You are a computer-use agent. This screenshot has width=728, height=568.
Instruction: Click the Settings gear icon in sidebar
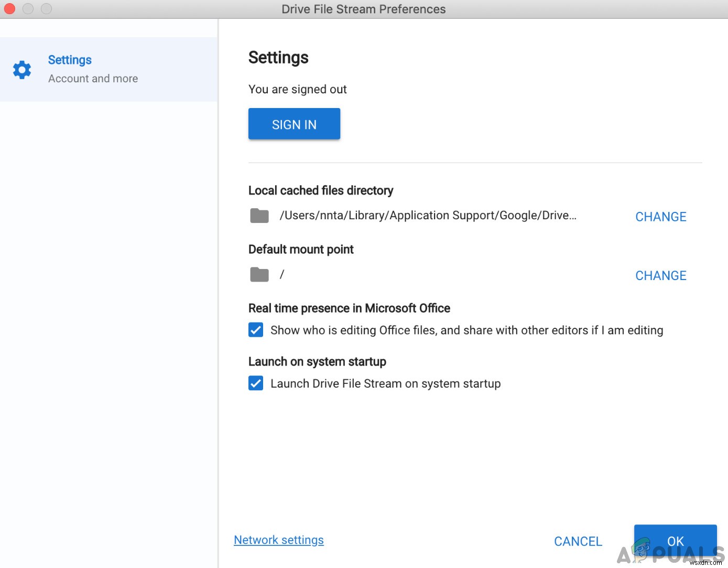coord(22,70)
